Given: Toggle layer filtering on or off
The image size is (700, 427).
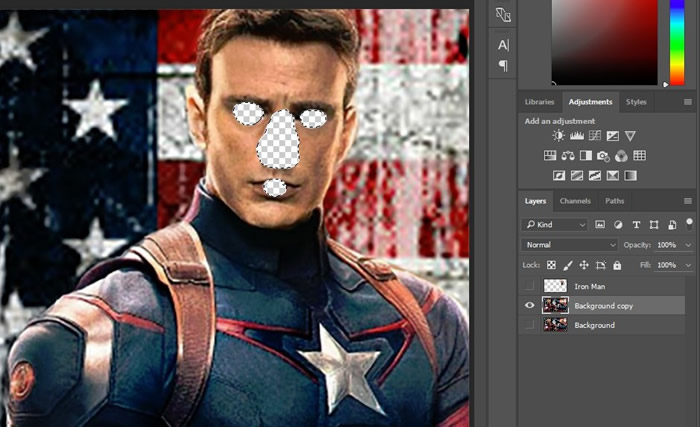Looking at the screenshot, I should pos(690,224).
